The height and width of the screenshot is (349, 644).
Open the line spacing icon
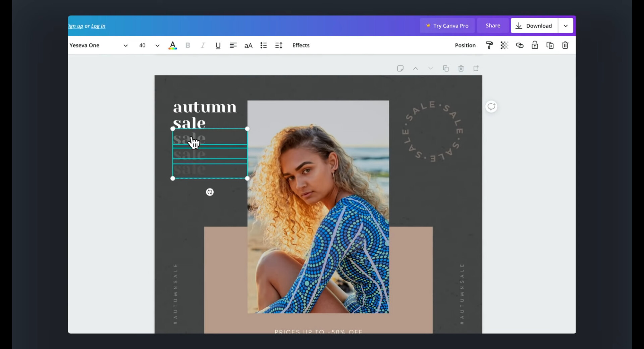coord(279,45)
